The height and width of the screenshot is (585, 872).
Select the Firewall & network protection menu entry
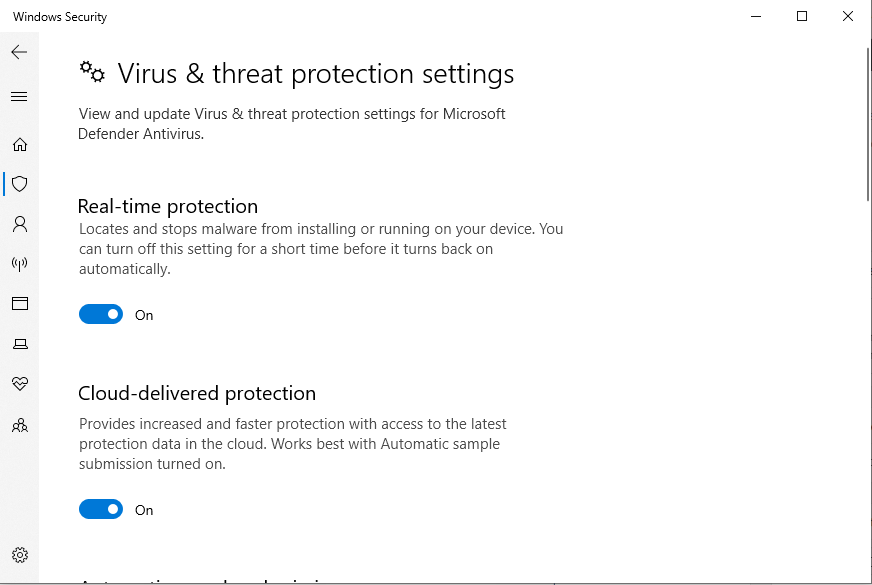(20, 264)
